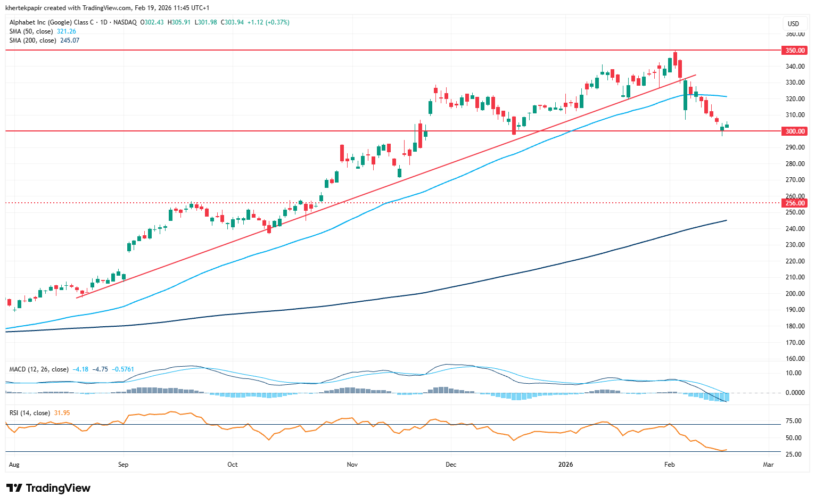The image size is (815, 504).
Task: Click the Nov label on the time axis
Action: (x=352, y=465)
